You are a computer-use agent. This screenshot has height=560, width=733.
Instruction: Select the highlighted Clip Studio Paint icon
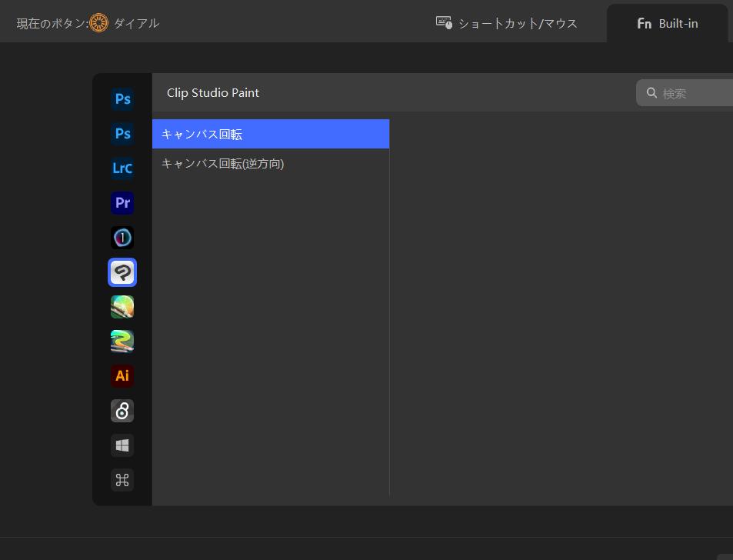[x=122, y=272]
